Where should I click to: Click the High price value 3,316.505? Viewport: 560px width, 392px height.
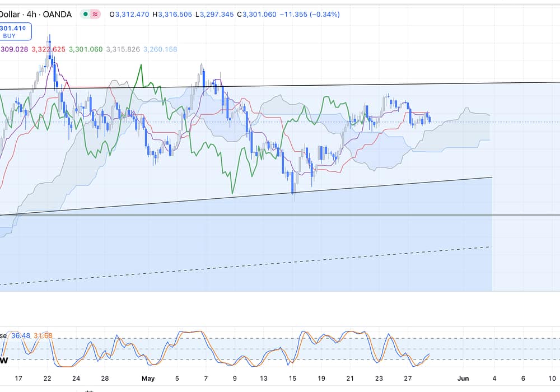coord(175,15)
